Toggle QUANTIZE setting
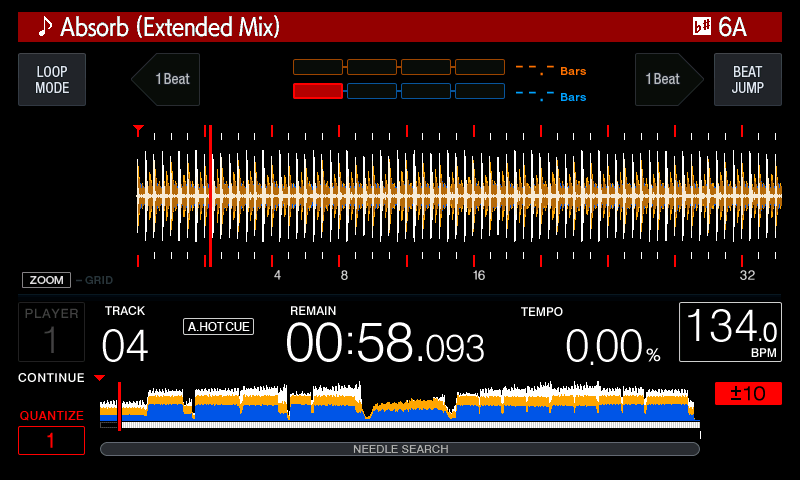The width and height of the screenshot is (800, 480). tap(52, 416)
